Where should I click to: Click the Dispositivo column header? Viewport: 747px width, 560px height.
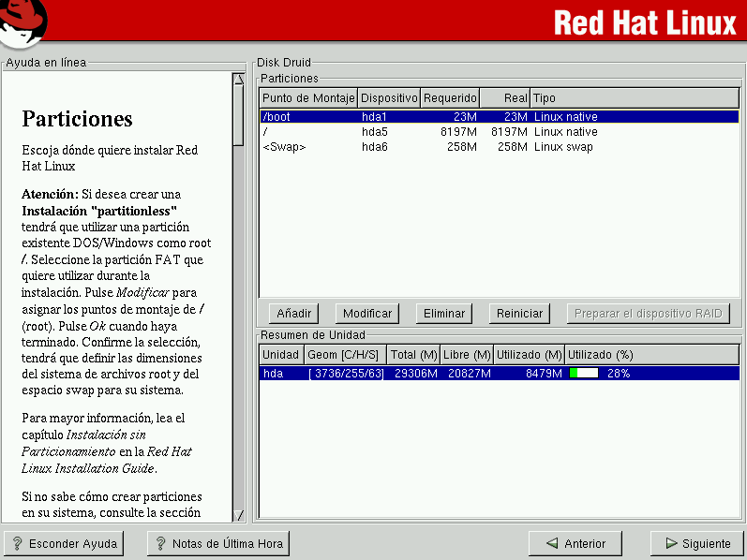pos(389,97)
